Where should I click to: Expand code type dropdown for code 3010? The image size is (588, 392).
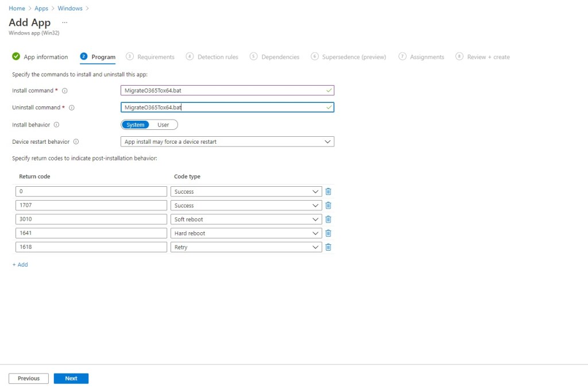[246, 219]
